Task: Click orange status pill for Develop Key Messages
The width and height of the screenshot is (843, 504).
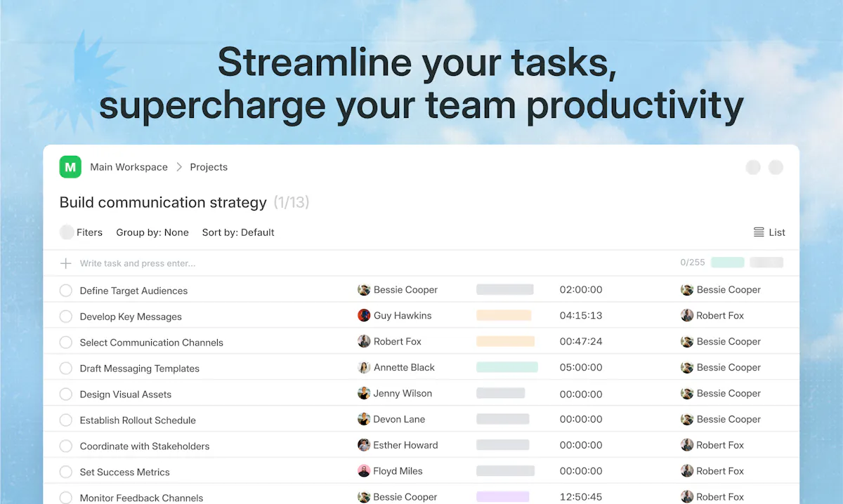Action: pyautogui.click(x=504, y=316)
